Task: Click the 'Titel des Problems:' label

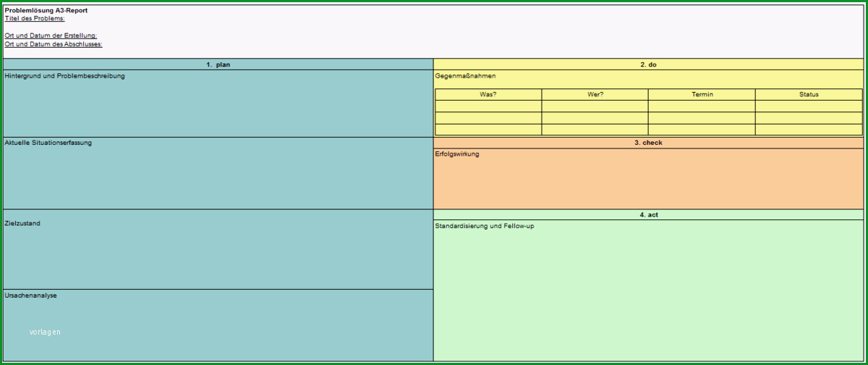Action: 34,19
